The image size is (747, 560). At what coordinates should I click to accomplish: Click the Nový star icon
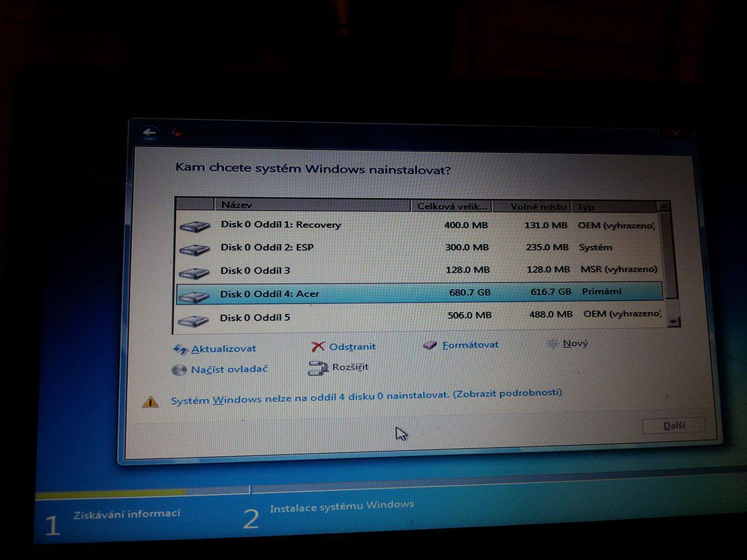[552, 344]
